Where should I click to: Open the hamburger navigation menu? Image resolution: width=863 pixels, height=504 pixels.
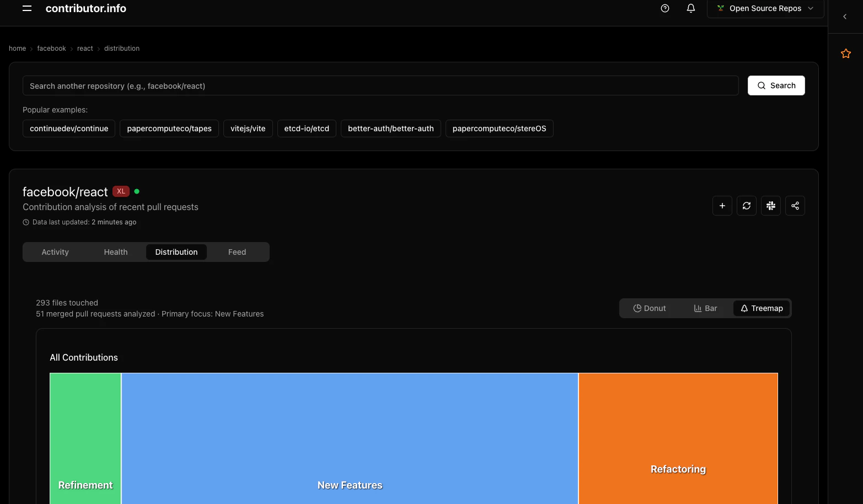pyautogui.click(x=26, y=8)
